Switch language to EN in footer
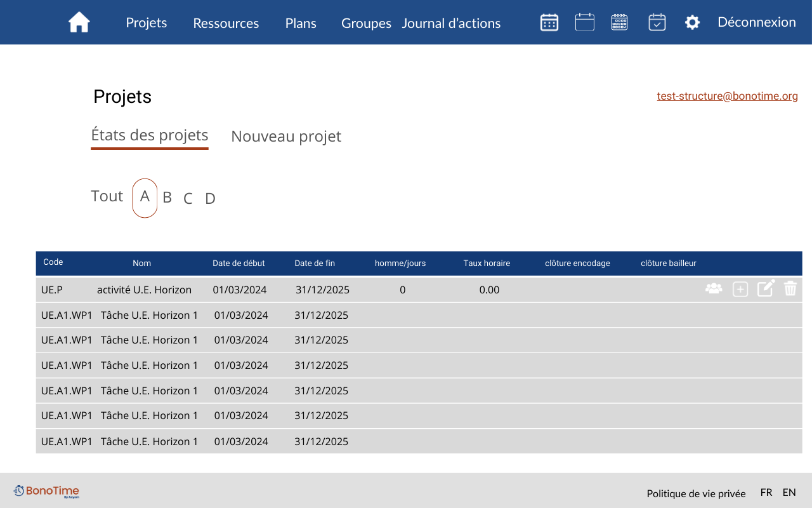 click(789, 493)
